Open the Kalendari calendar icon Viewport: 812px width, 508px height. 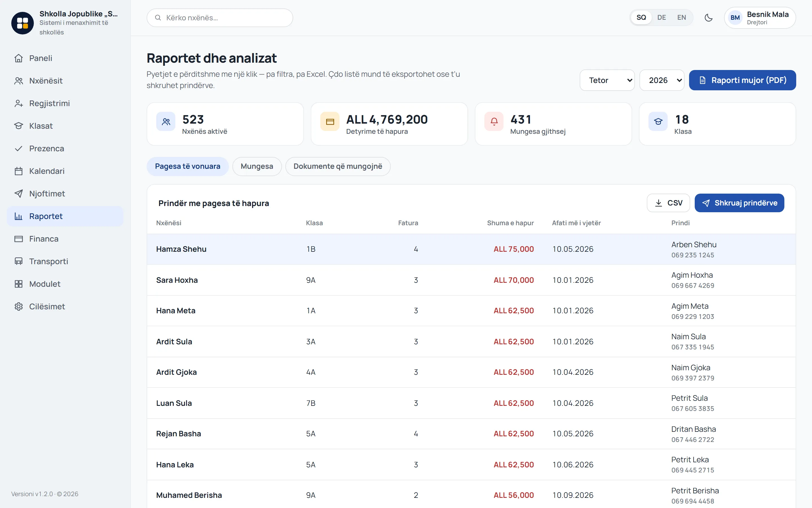coord(19,171)
